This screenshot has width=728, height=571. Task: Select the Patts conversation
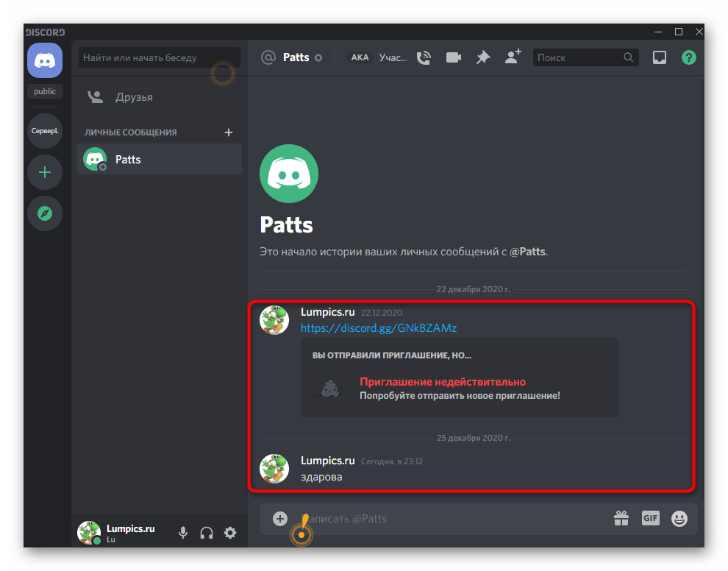(x=160, y=159)
